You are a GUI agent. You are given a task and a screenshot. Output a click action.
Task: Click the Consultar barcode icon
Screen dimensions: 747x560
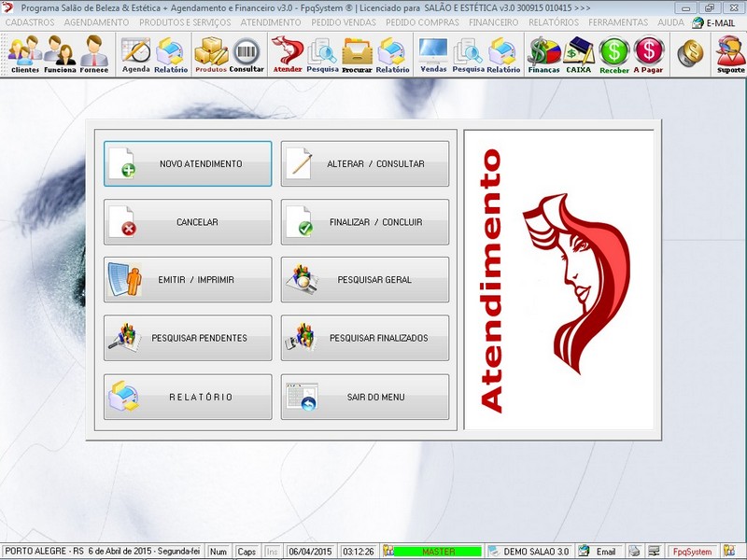pos(247,54)
